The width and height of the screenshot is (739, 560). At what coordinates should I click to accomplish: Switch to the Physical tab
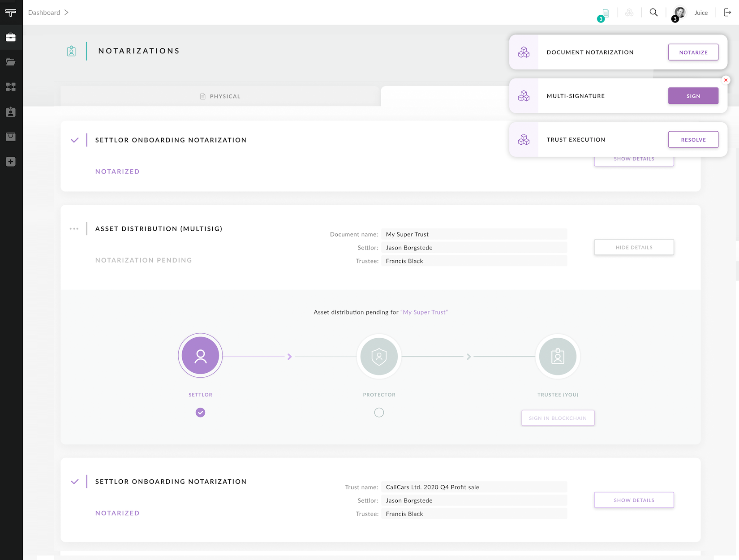coord(220,96)
